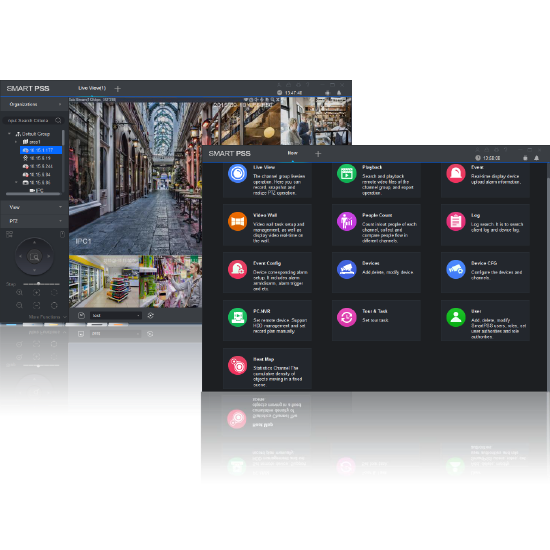550x550 pixels.
Task: Switch to the Live View tab
Action: point(92,88)
